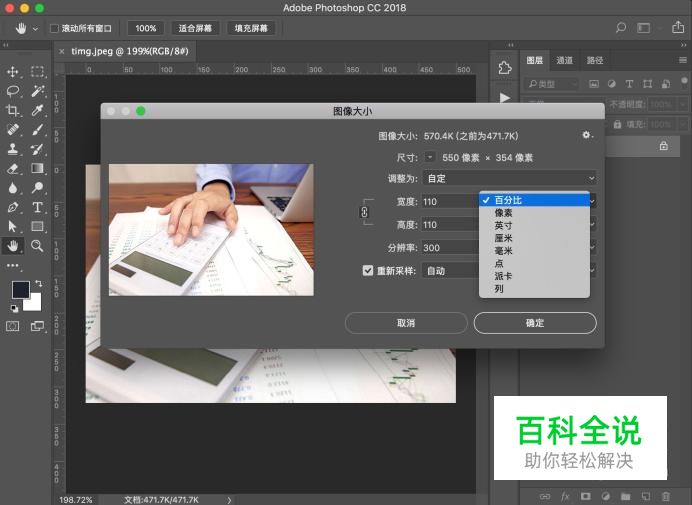Select the Healing Brush bandage tool
The image size is (692, 505).
(12, 129)
